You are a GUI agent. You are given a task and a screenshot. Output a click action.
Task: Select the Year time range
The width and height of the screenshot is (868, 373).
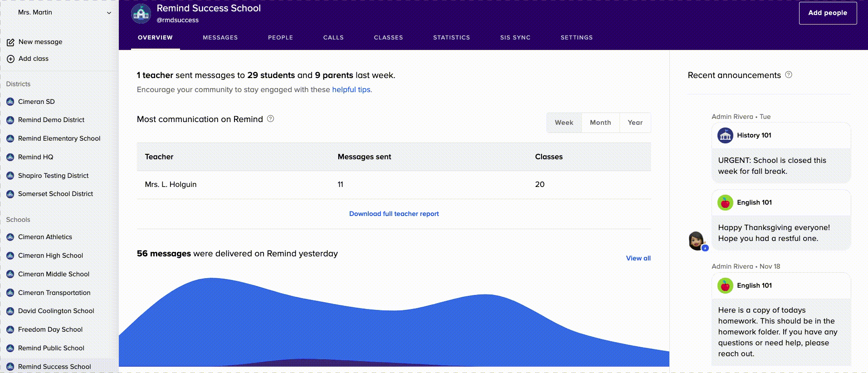tap(635, 123)
